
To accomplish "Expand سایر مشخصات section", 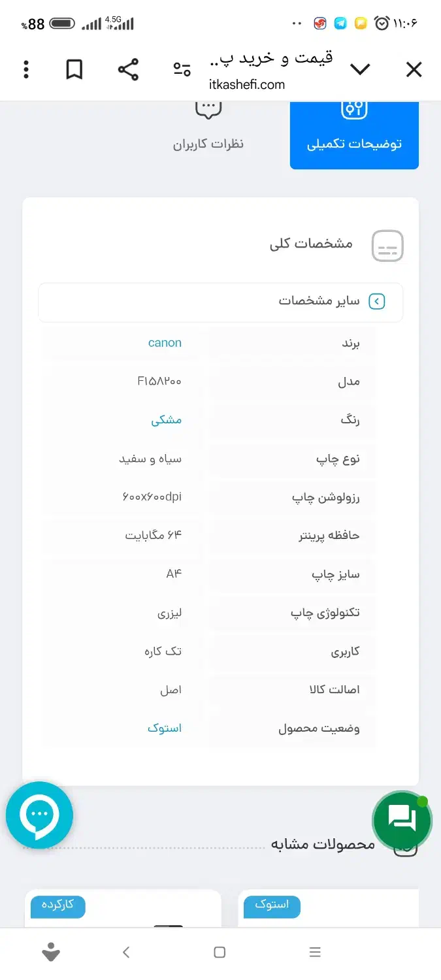I will (x=376, y=301).
